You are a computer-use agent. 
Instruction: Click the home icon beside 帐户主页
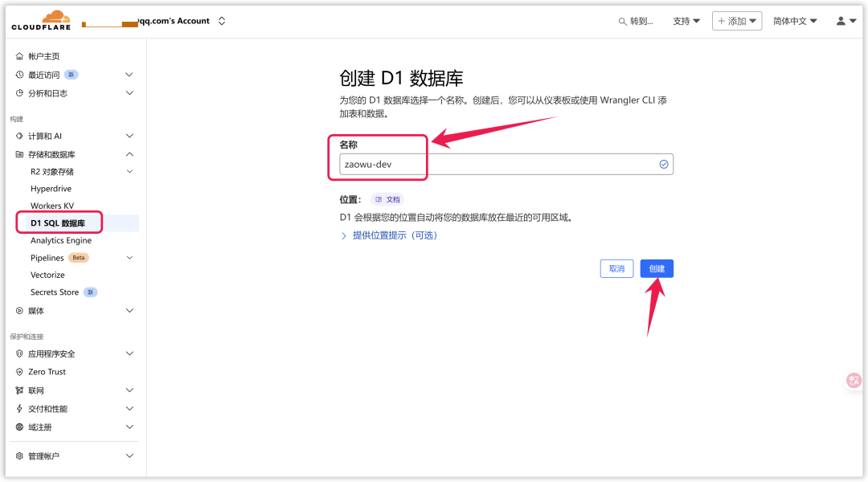19,56
